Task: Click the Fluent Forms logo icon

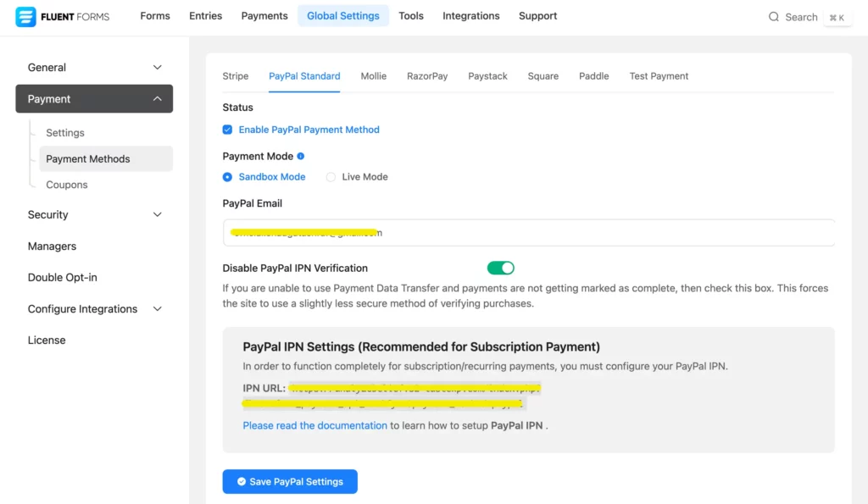Action: (25, 17)
